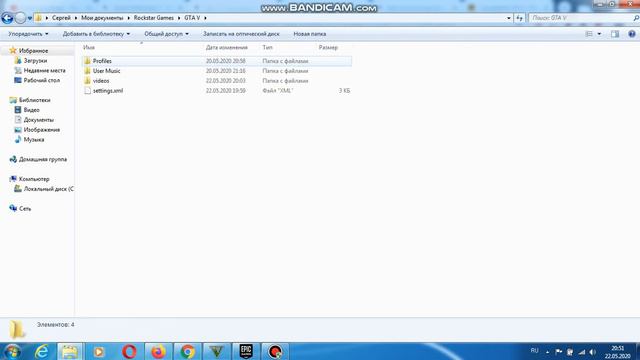This screenshot has height=360, width=640.
Task: Toggle the preview pane icon
Action: click(615, 34)
